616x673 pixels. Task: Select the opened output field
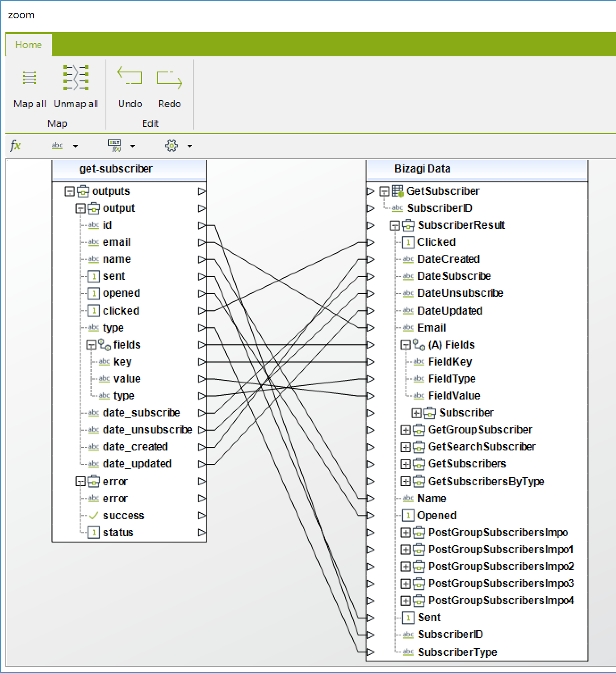coord(122,293)
